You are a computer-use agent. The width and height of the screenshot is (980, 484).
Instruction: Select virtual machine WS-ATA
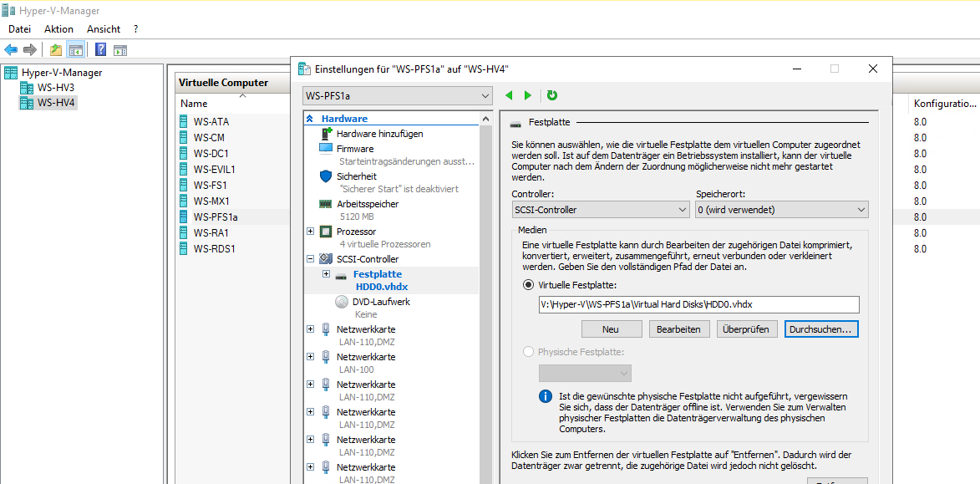211,122
